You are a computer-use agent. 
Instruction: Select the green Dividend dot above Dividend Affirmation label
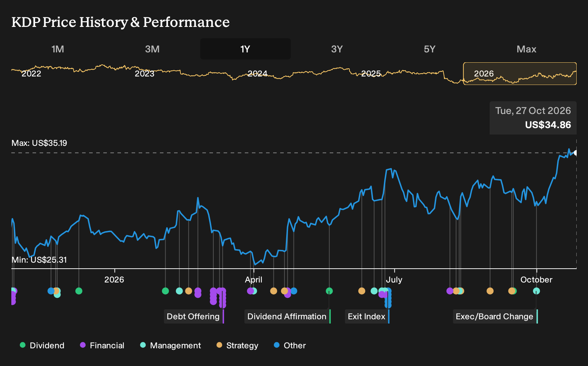click(329, 291)
